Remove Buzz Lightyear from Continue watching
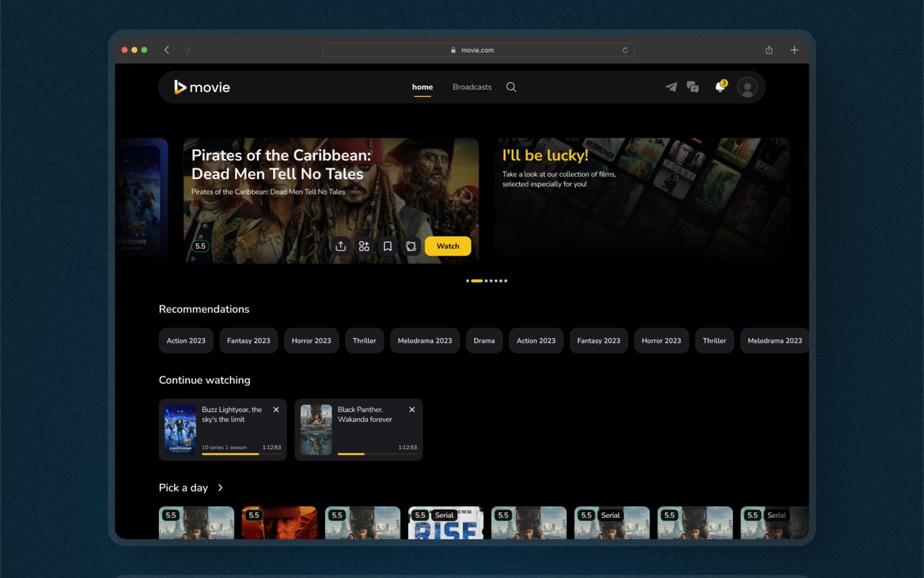 coord(276,410)
